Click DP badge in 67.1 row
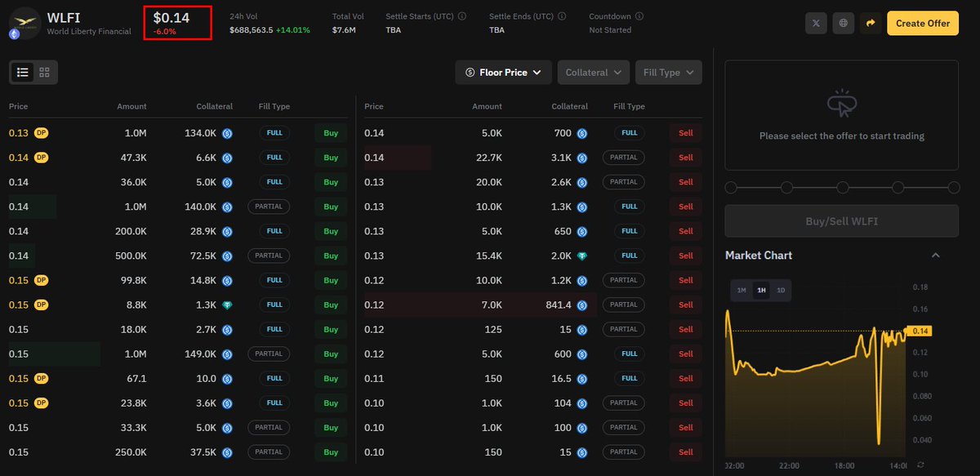980x476 pixels. [x=40, y=378]
